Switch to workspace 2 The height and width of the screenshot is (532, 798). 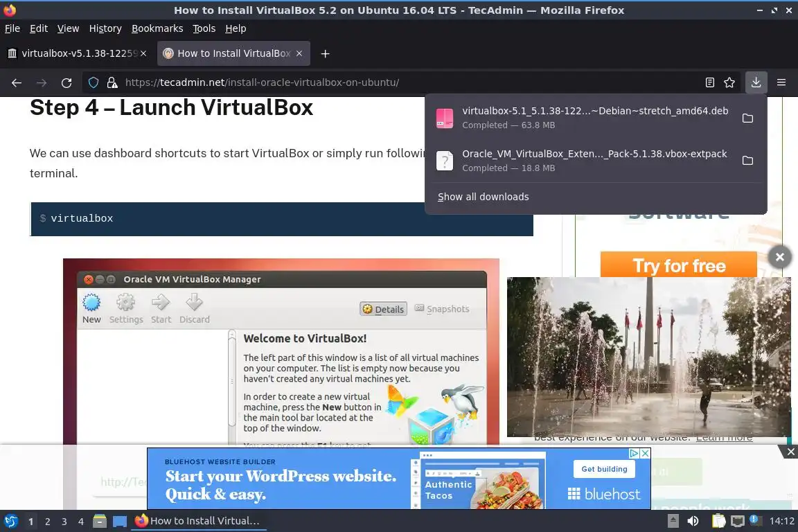tap(47, 522)
